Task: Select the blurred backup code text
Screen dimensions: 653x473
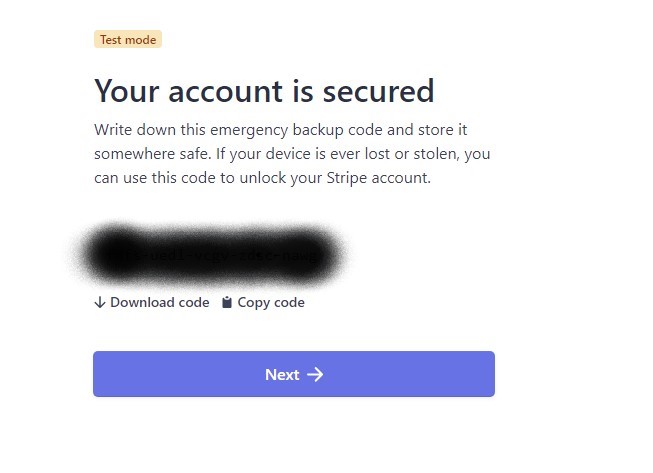Action: point(212,254)
